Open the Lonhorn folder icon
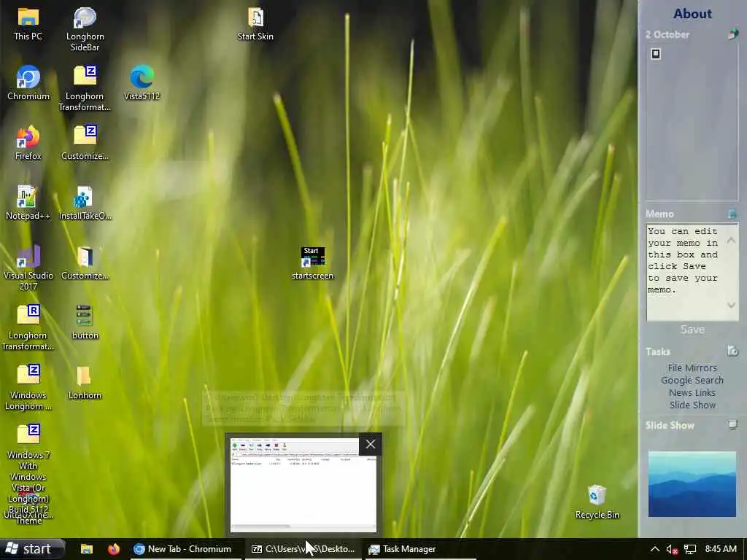747x560 pixels. (x=85, y=382)
